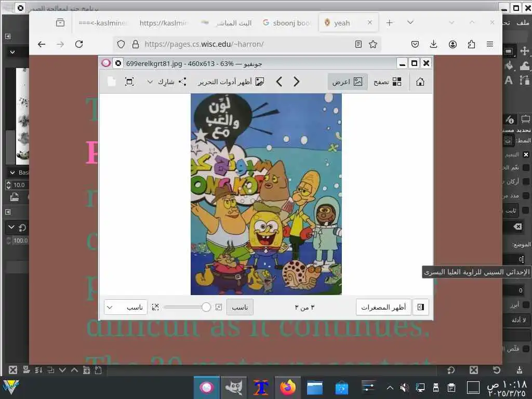Toggle the Gwenview sidebar icon
This screenshot has height=399, width=532.
[421, 307]
